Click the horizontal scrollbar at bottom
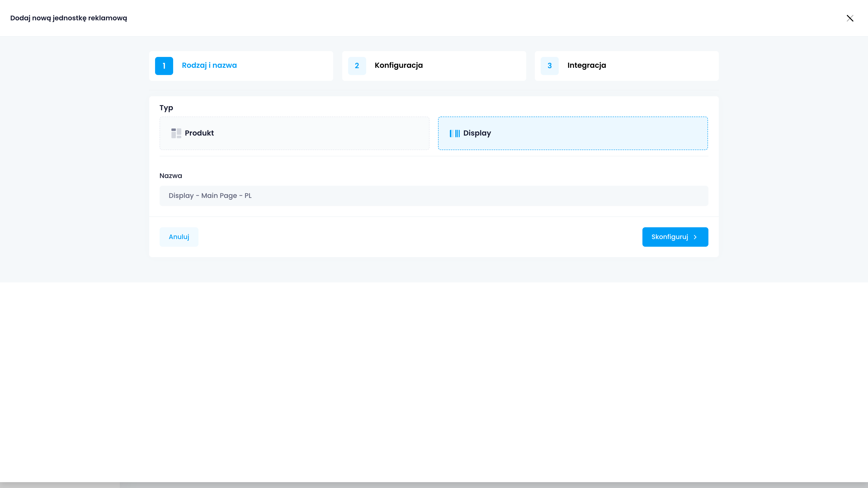This screenshot has width=868, height=488. tap(434, 485)
